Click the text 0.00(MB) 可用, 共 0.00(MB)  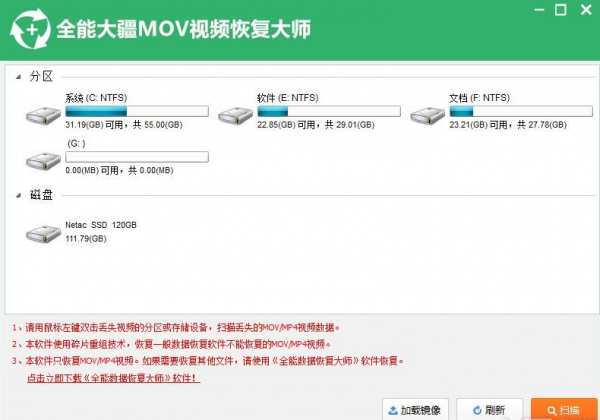119,170
